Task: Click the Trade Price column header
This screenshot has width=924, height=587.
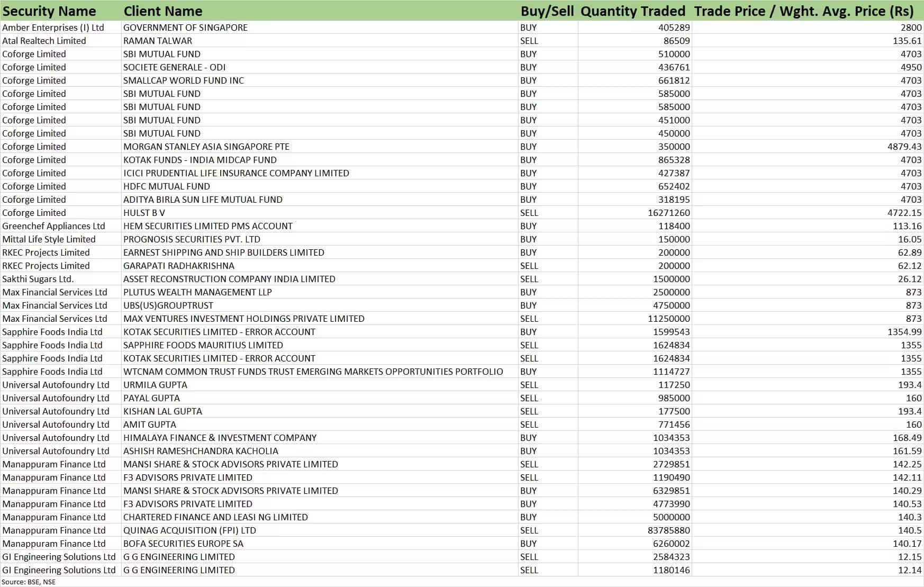Action: (803, 11)
